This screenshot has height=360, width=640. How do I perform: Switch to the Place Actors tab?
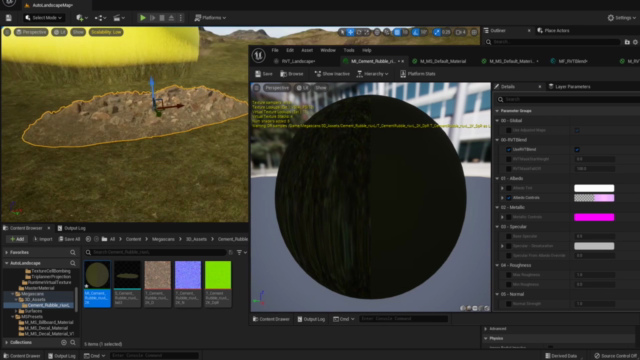coord(553,31)
